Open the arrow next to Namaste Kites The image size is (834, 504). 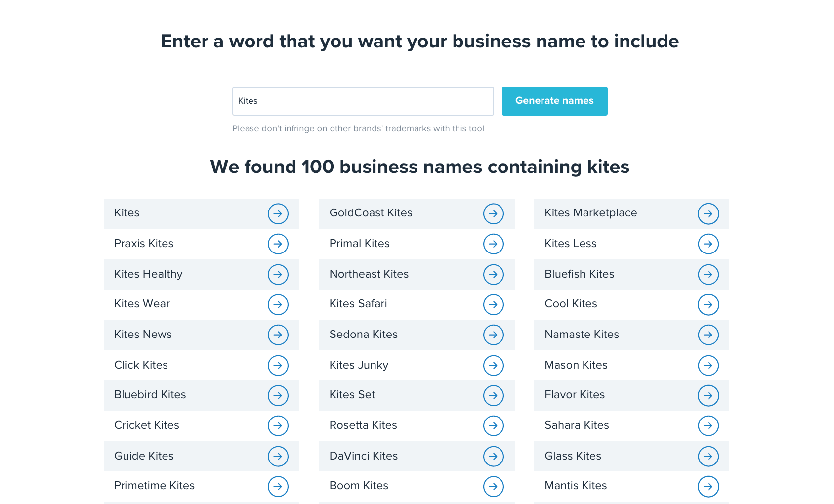coord(708,335)
